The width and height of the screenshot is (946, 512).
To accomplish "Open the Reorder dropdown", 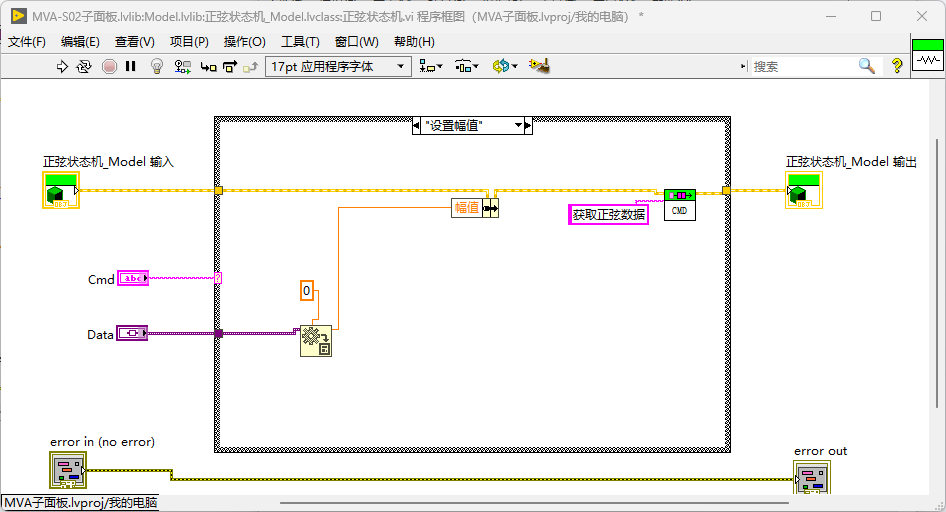I will pos(504,66).
